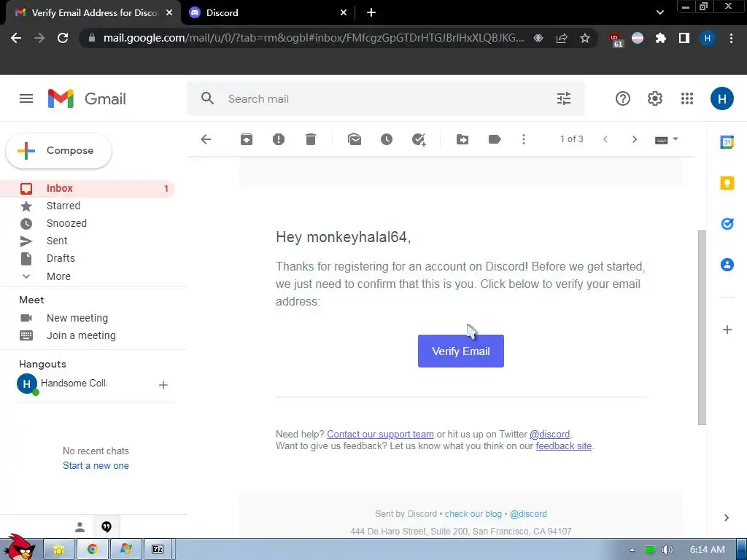Hide the side panel chevron

click(x=727, y=518)
